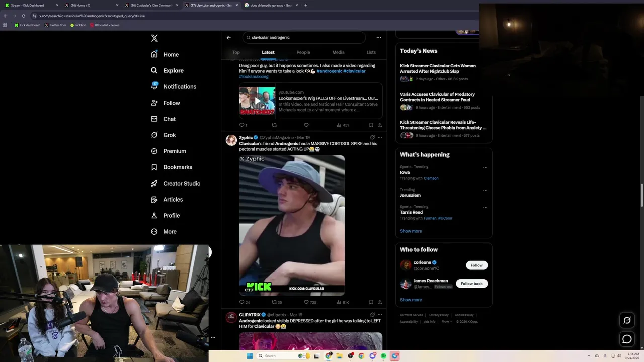Viewport: 644px width, 362px height.
Task: Open Chat in the X sidebar
Action: click(164, 119)
